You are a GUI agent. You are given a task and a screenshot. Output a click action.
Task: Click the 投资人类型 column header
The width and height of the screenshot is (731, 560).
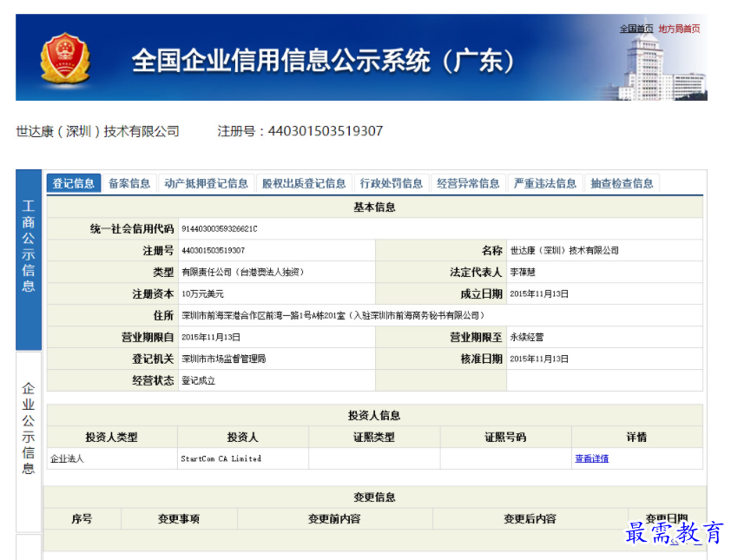(111, 437)
